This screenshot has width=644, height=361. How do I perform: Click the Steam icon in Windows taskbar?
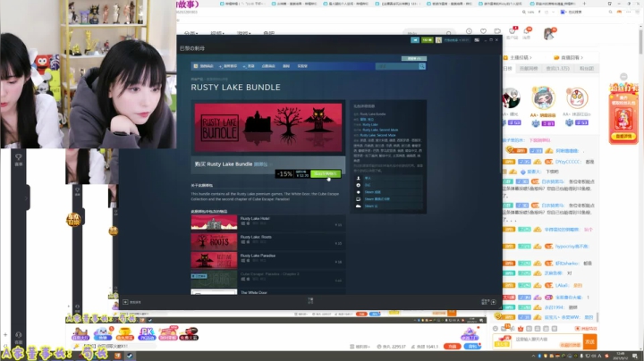[x=130, y=356]
